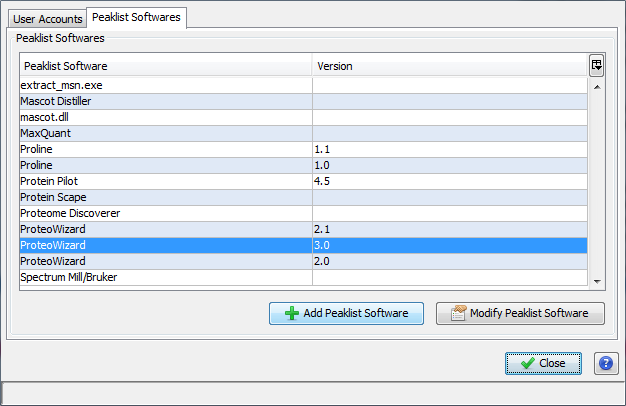The width and height of the screenshot is (626, 406).
Task: Sort by the Version column header
Action: [450, 66]
